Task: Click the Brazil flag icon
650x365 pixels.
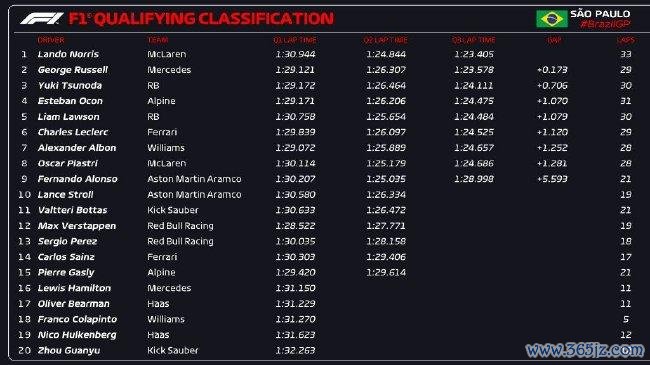Action: click(551, 19)
